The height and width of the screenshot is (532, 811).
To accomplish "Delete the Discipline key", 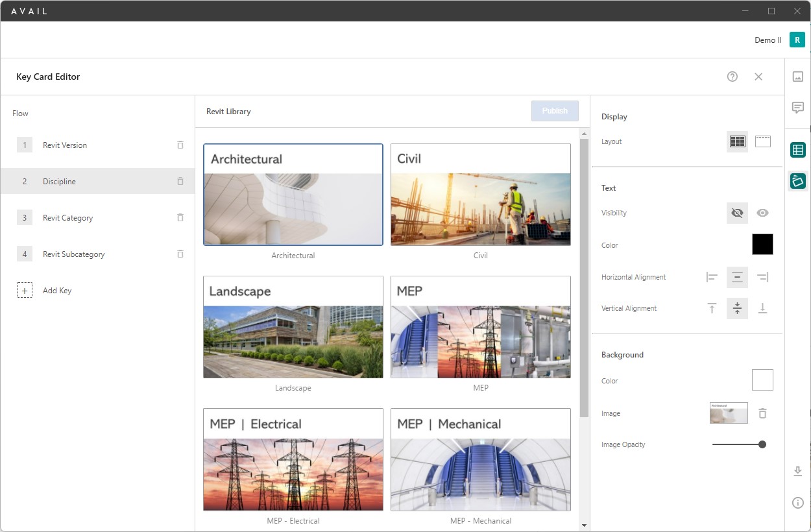I will (x=180, y=182).
